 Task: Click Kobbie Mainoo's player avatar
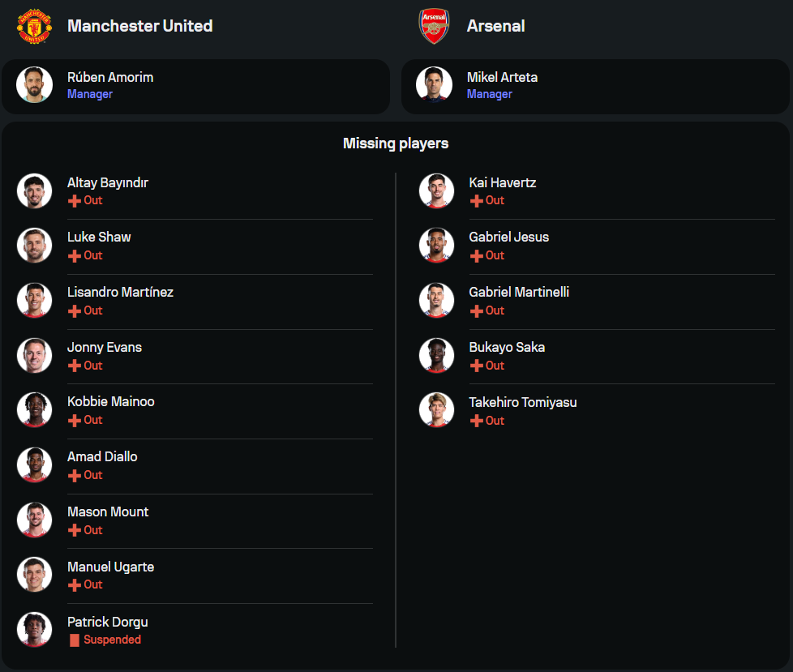(34, 409)
